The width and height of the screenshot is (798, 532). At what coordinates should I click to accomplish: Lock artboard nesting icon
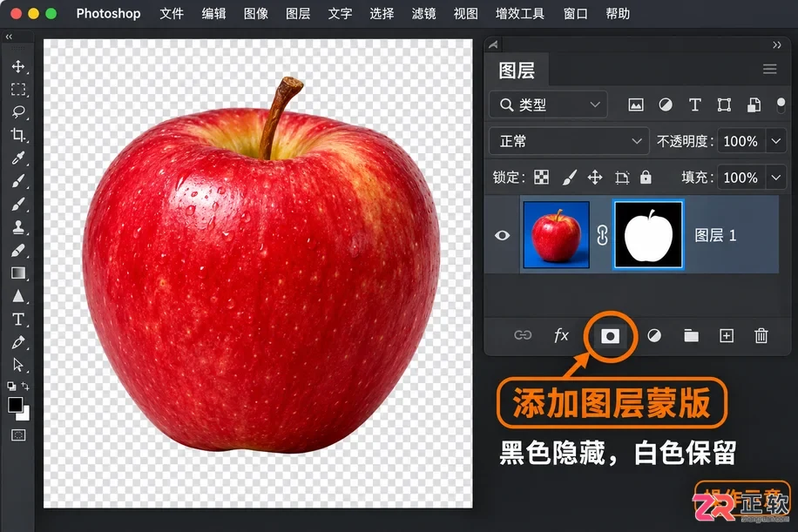tap(621, 177)
